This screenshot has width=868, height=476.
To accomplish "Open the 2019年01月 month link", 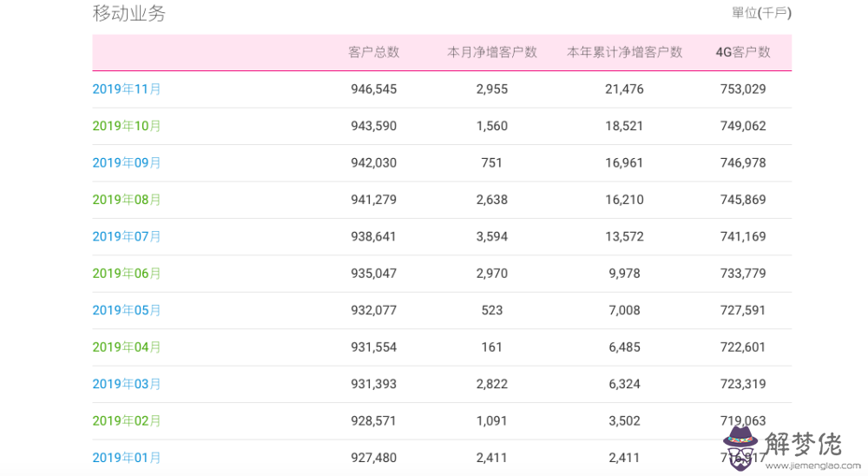I will click(127, 458).
